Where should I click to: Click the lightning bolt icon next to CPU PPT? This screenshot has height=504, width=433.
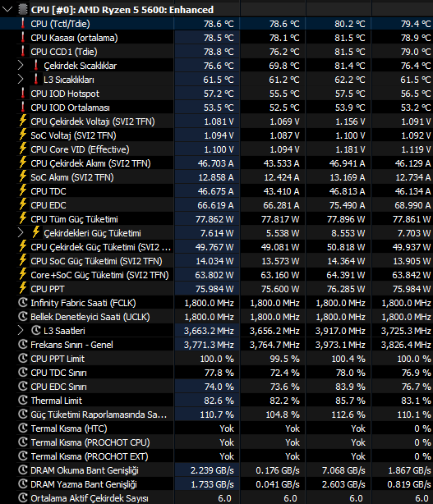pos(23,289)
